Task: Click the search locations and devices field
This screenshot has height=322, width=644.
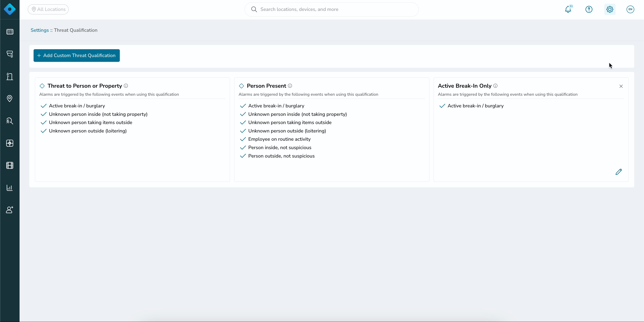Action: pos(332,10)
